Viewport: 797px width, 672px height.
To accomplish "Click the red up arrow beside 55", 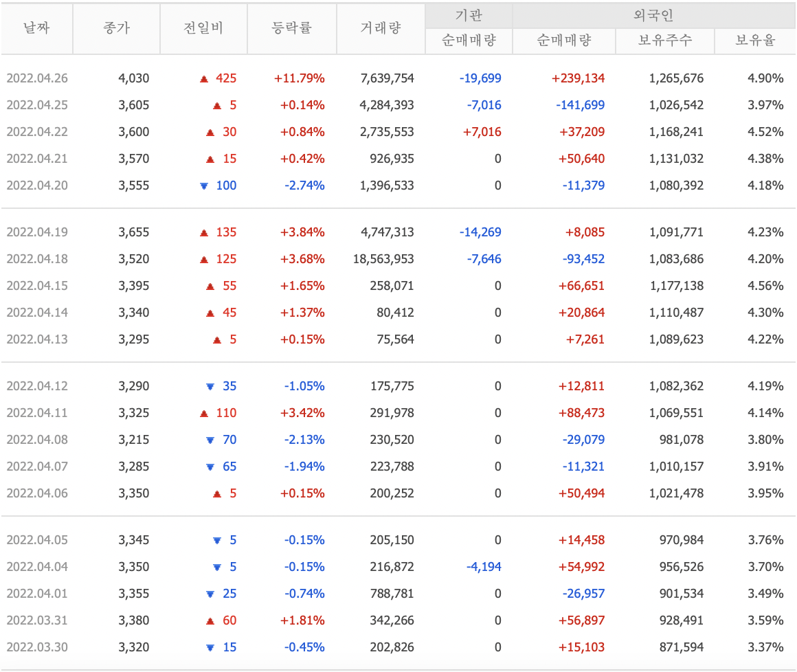I will click(210, 287).
